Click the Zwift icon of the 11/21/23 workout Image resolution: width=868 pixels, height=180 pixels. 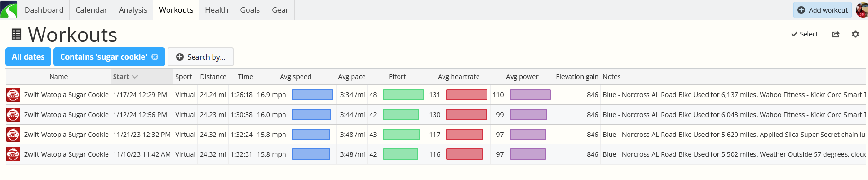point(13,135)
